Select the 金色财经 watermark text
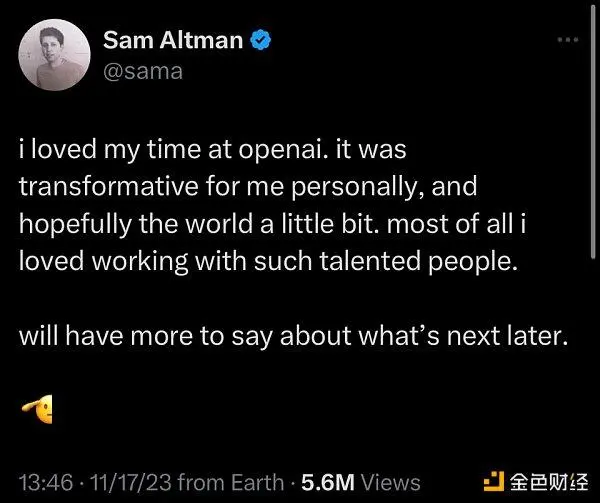 [x=548, y=482]
